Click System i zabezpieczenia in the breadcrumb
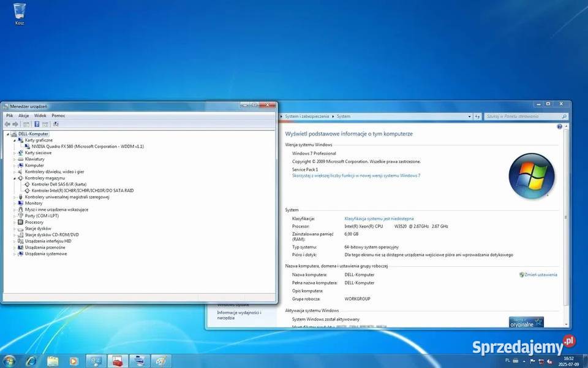Image resolution: width=588 pixels, height=368 pixels. tap(307, 116)
